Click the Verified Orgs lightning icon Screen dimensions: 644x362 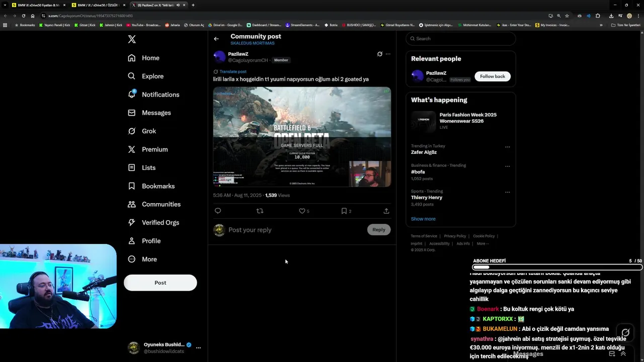pyautogui.click(x=132, y=222)
